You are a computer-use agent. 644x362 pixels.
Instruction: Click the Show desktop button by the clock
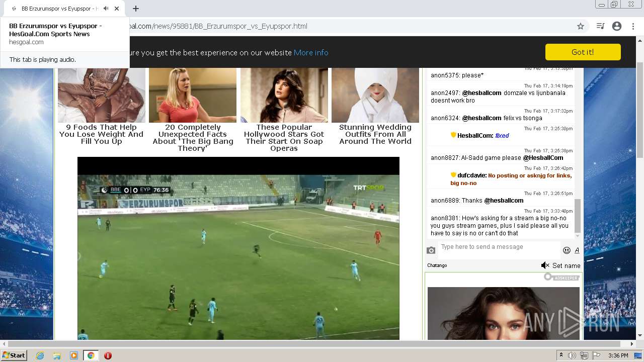click(x=638, y=355)
